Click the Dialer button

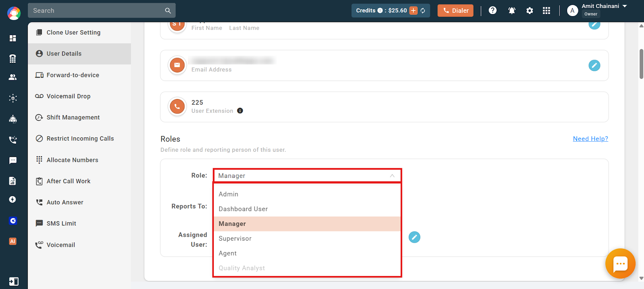(x=456, y=10)
